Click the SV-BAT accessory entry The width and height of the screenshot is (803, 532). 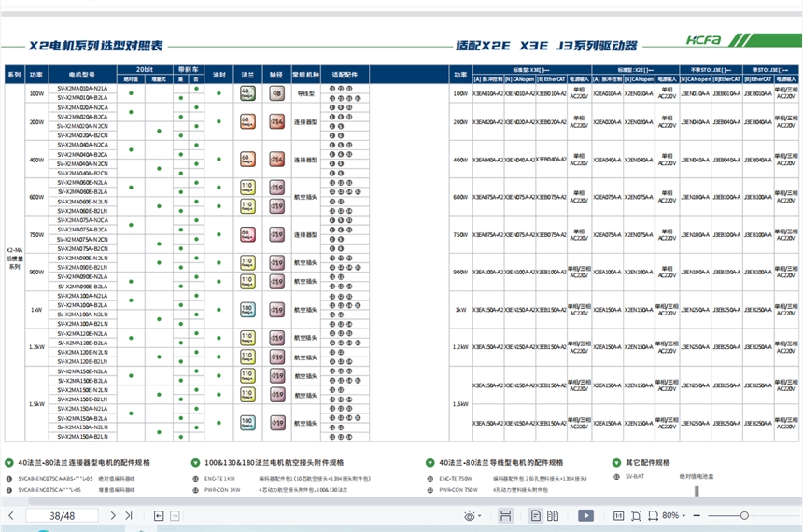tap(635, 476)
